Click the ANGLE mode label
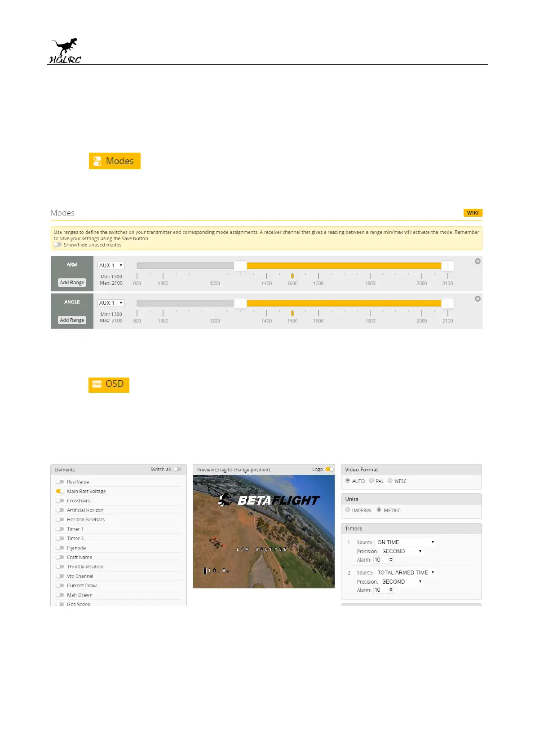The height and width of the screenshot is (756, 535). 72,302
